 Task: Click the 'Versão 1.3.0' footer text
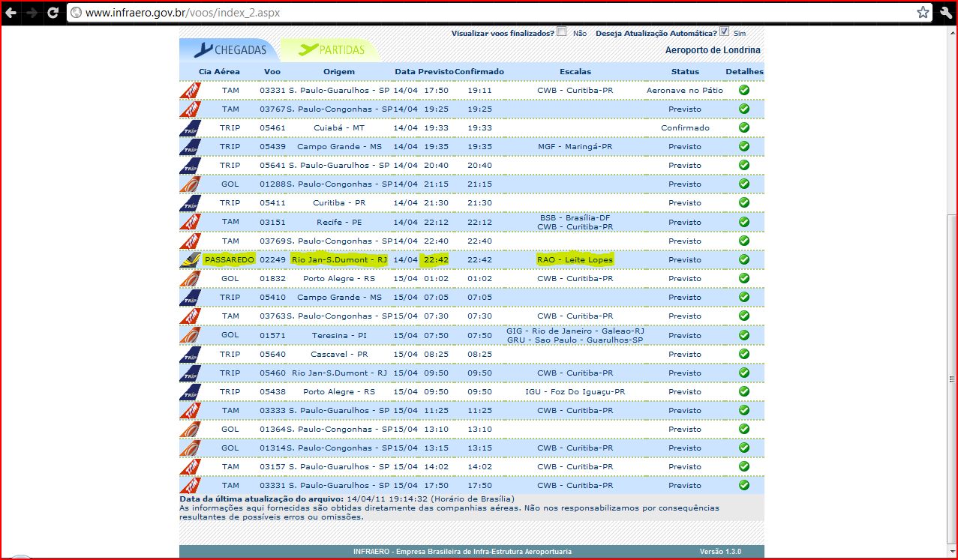[x=720, y=552]
